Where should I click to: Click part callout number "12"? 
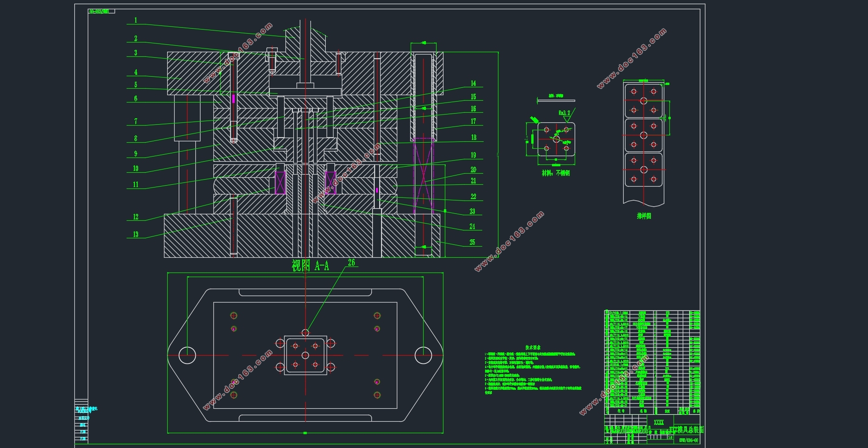point(136,217)
